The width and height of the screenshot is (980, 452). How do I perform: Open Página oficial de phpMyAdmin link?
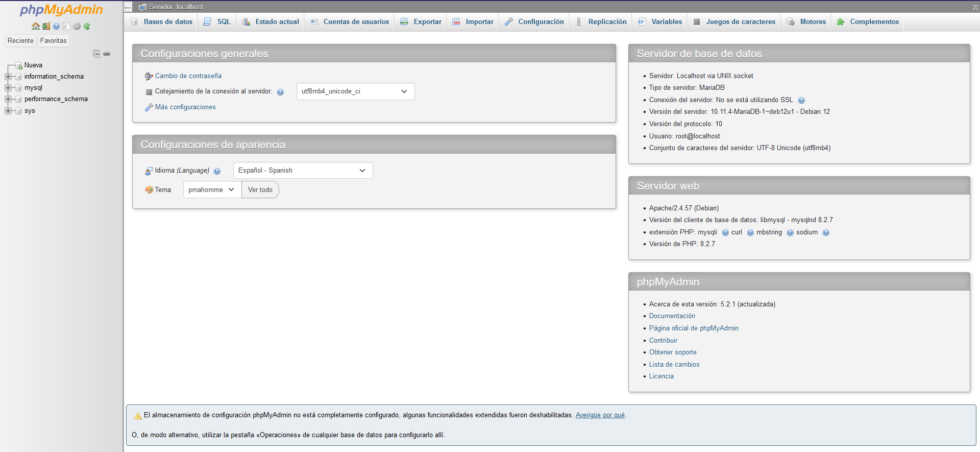tap(694, 328)
